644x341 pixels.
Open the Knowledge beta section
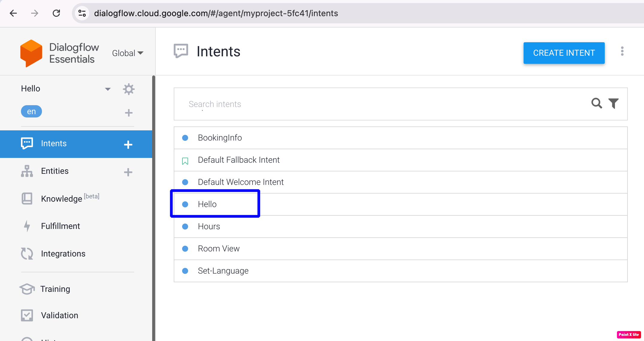62,198
